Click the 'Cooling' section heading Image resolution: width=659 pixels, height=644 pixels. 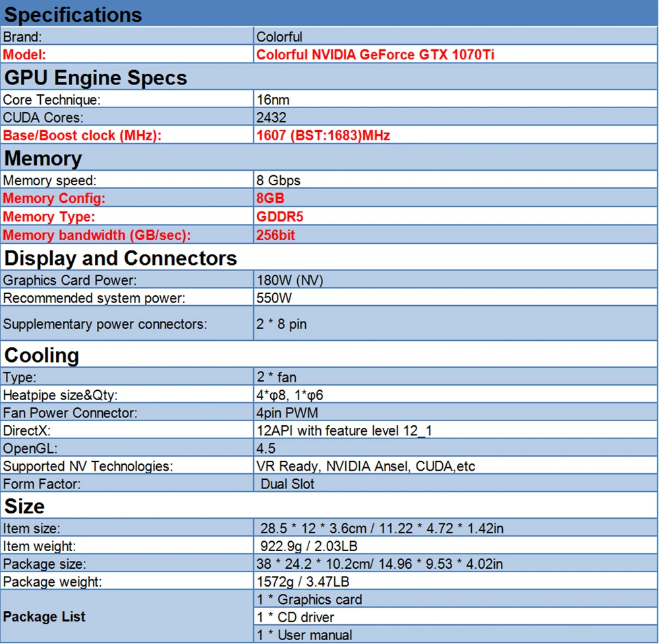(42, 355)
